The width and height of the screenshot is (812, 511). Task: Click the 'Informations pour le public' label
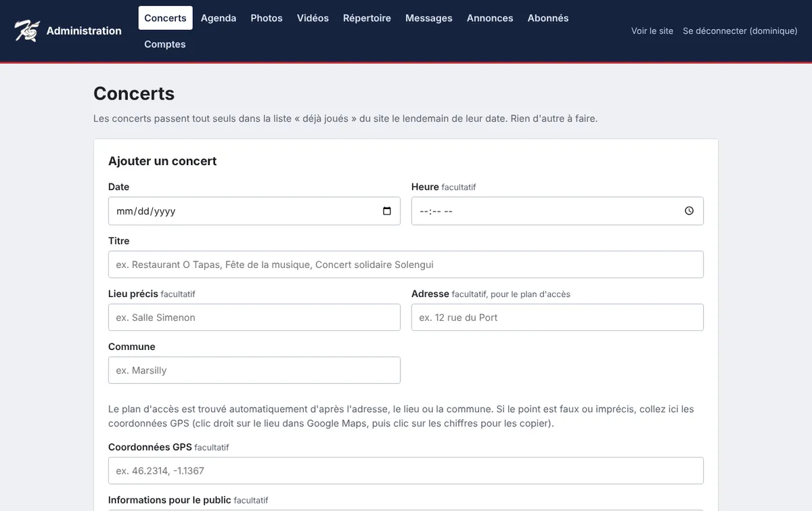coord(170,500)
